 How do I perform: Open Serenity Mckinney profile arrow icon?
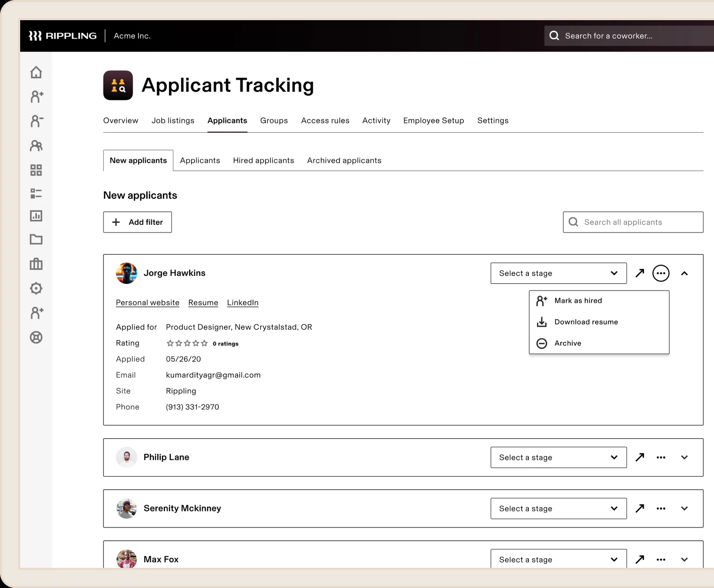tap(640, 508)
